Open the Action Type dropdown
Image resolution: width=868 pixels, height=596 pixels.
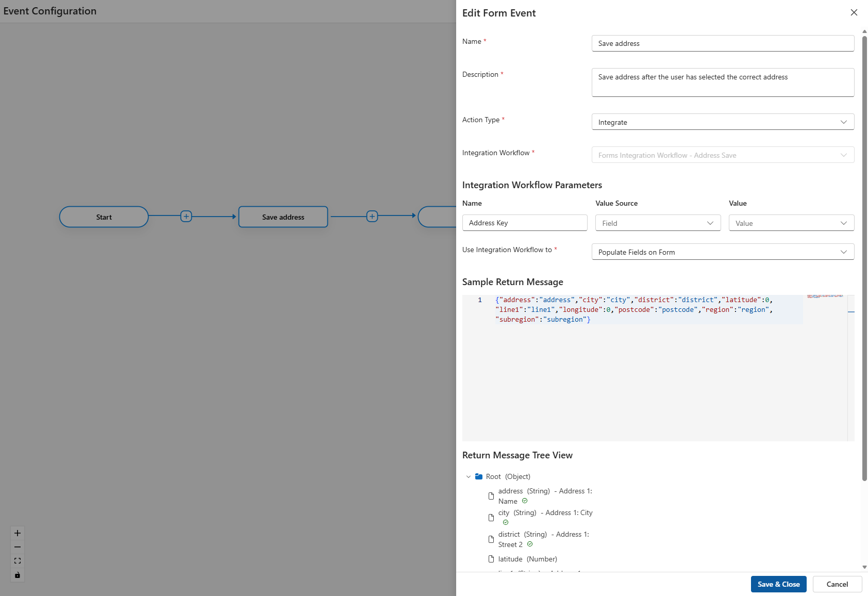pos(723,122)
